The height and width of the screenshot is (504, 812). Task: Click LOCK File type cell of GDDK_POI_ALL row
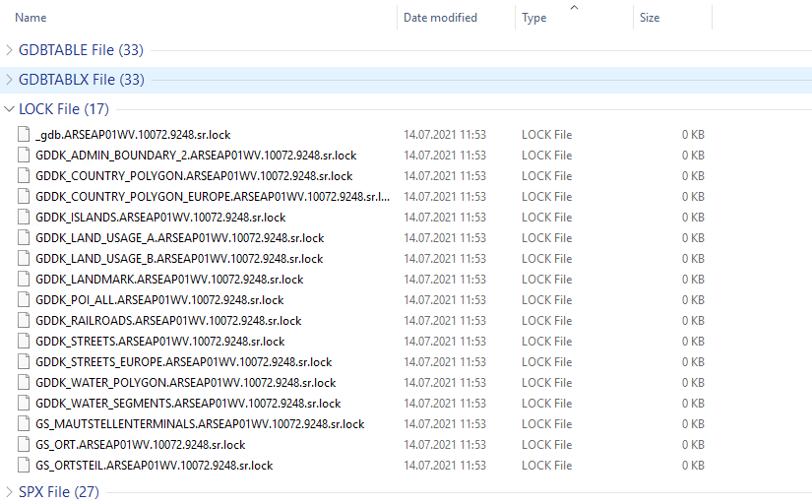click(547, 300)
